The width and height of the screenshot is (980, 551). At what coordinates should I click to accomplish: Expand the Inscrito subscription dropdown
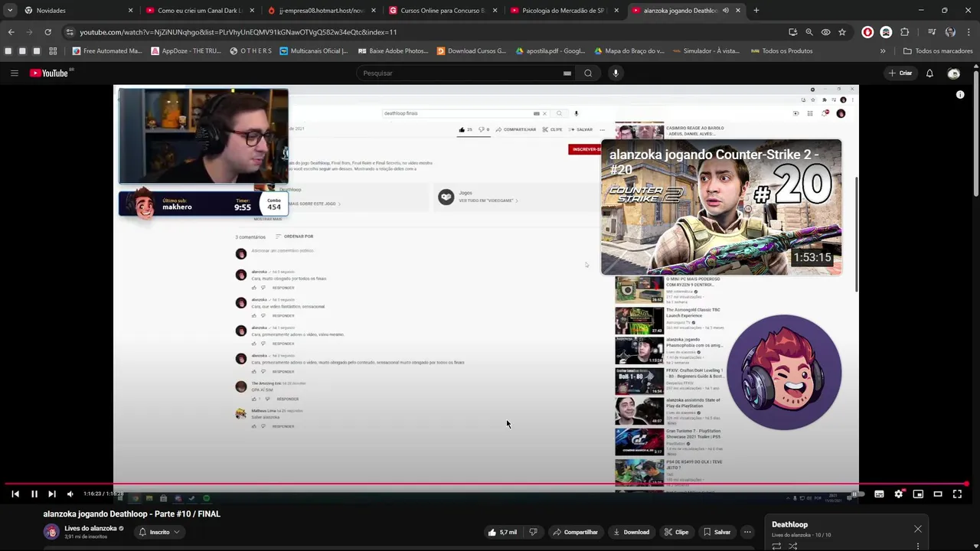point(159,532)
